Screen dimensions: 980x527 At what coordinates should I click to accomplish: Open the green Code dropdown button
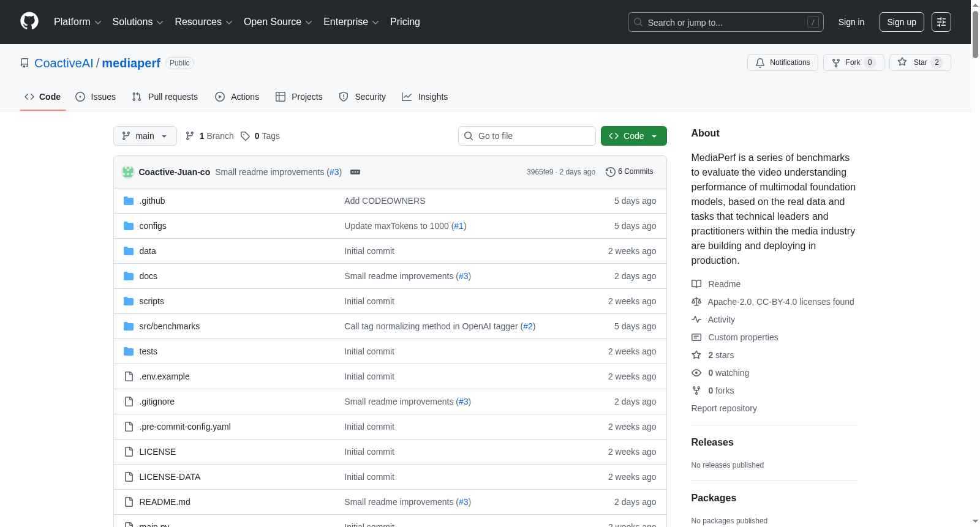[x=633, y=136]
